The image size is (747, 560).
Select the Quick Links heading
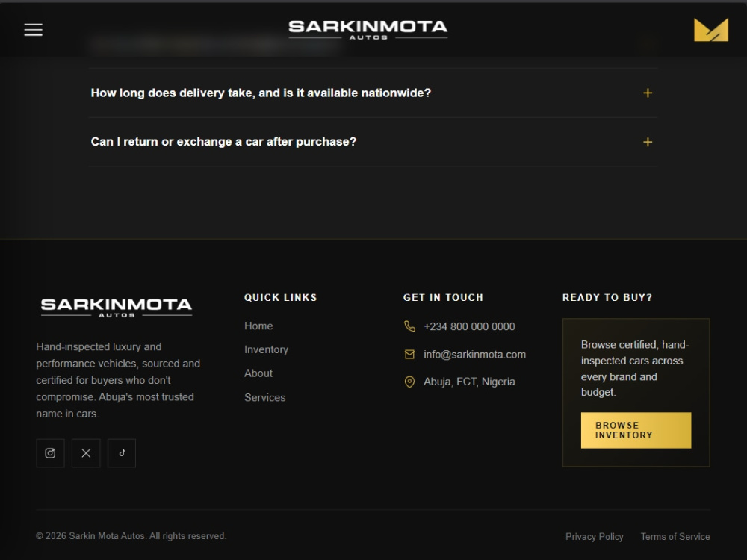(x=281, y=298)
